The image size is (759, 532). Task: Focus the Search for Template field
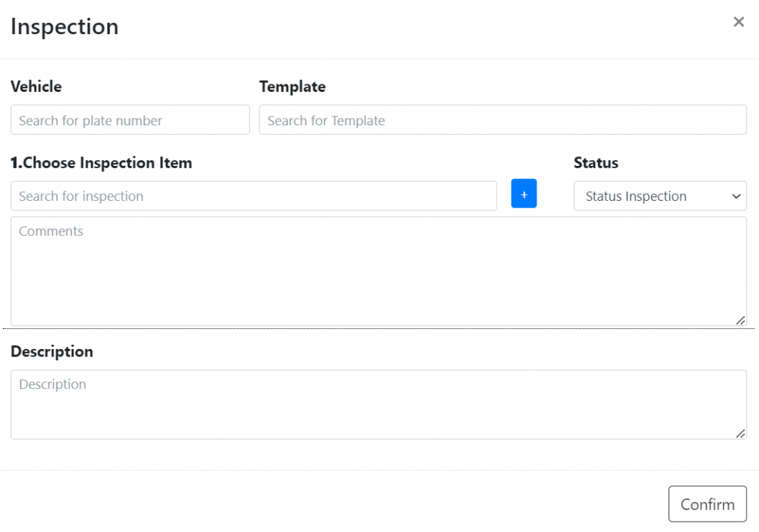click(x=503, y=120)
